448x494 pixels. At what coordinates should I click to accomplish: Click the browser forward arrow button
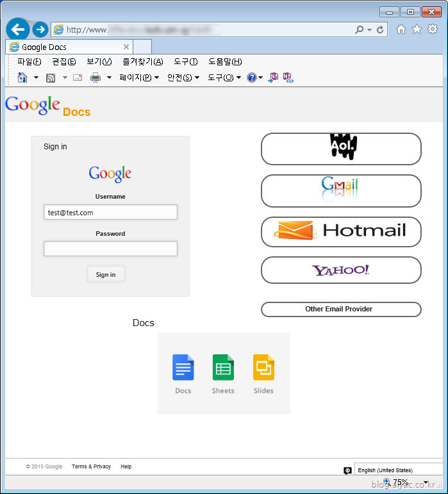40,29
